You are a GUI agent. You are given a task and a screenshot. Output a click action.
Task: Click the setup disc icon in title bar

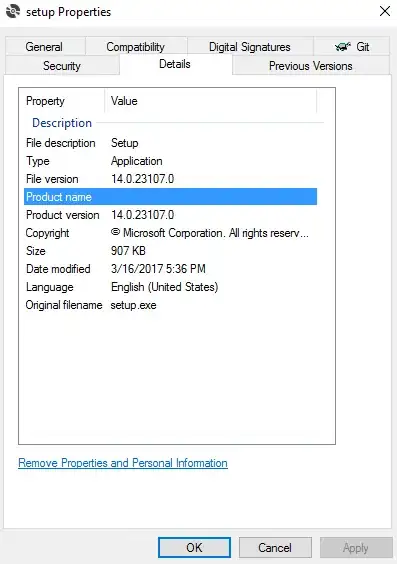click(x=13, y=11)
